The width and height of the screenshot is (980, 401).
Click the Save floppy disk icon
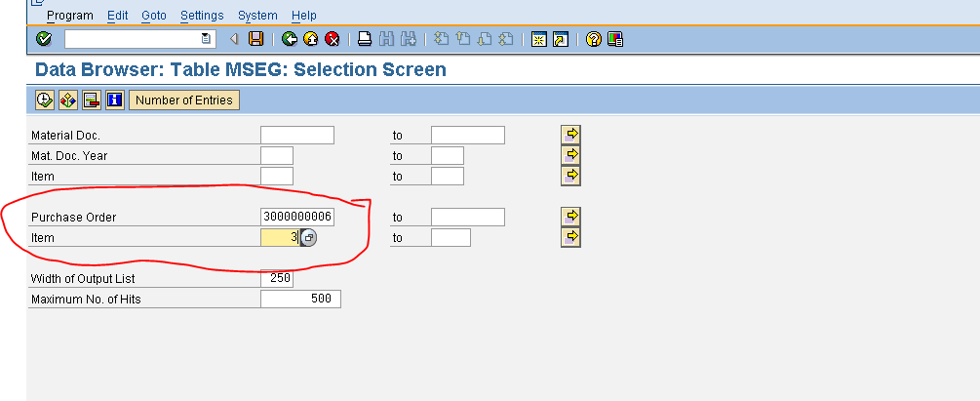click(255, 39)
